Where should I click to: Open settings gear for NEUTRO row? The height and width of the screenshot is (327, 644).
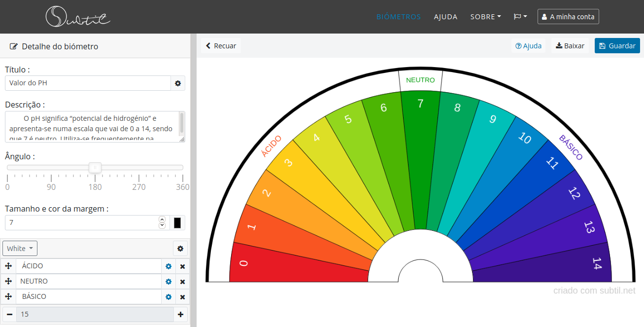click(x=169, y=282)
